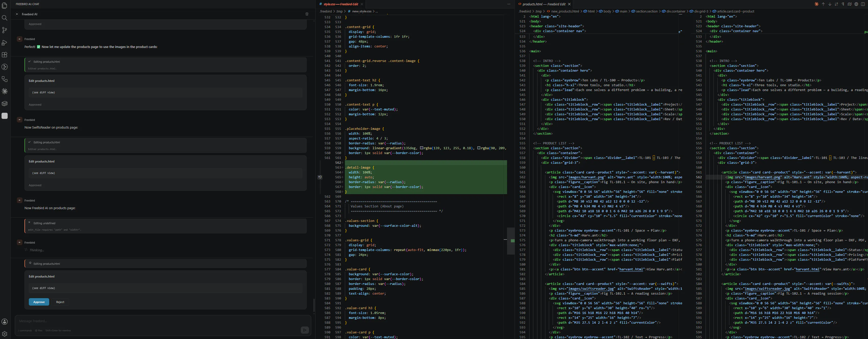Open the Search view in the sidebar
The height and width of the screenshot is (339, 868).
point(4,18)
